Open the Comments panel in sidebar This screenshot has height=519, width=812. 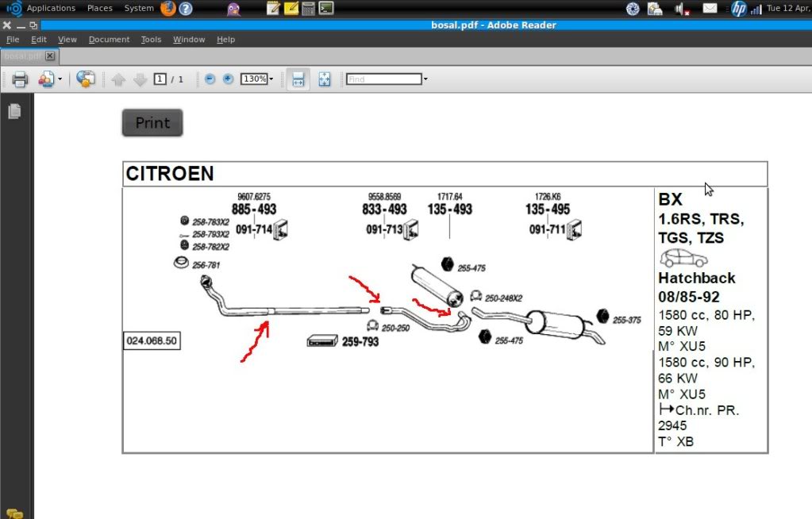pyautogui.click(x=14, y=513)
